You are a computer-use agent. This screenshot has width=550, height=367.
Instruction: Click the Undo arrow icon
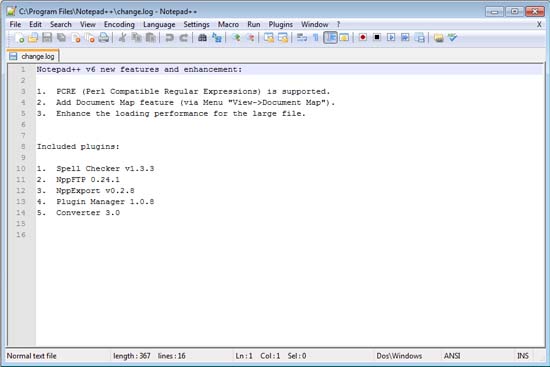169,38
